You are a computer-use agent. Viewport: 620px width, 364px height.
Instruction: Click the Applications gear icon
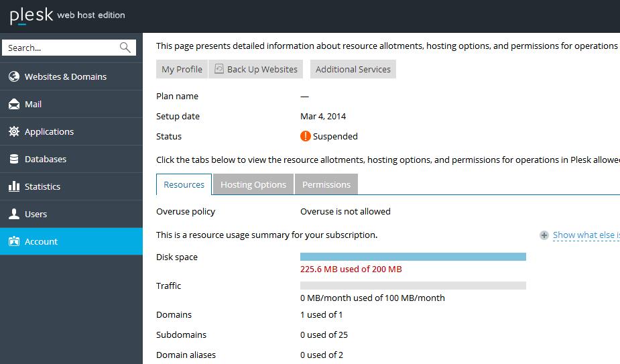click(x=14, y=131)
